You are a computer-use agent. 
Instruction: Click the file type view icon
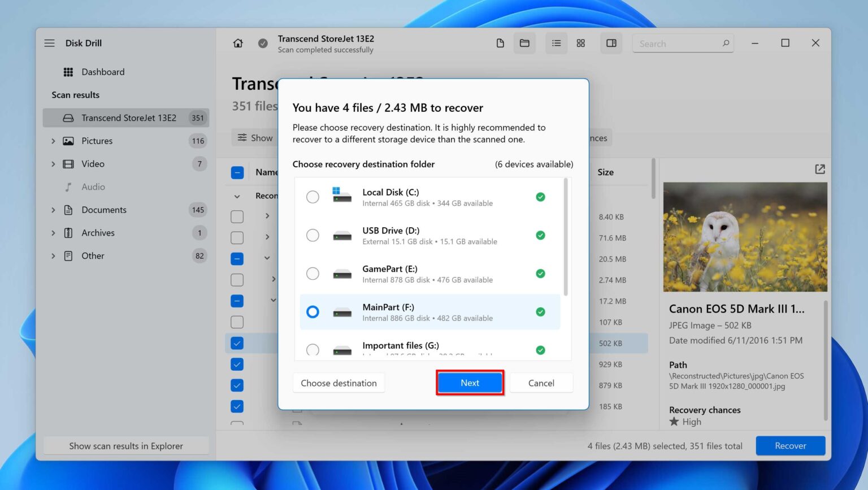500,43
